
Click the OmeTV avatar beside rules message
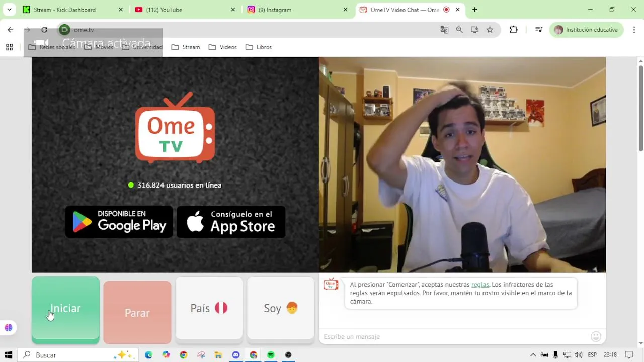(x=331, y=284)
